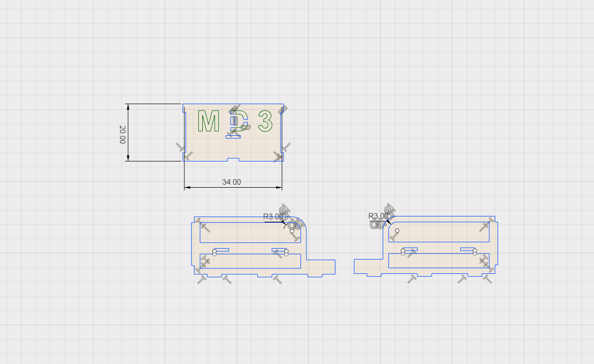The height and width of the screenshot is (364, 594).
Task: Select constraint icon below left bracket's bottom-left corner
Action: [x=201, y=280]
